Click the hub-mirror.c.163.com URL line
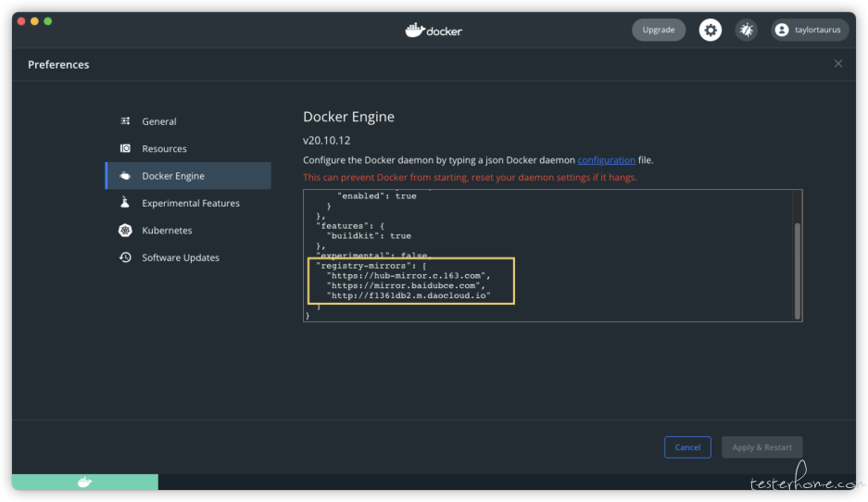 (x=409, y=276)
